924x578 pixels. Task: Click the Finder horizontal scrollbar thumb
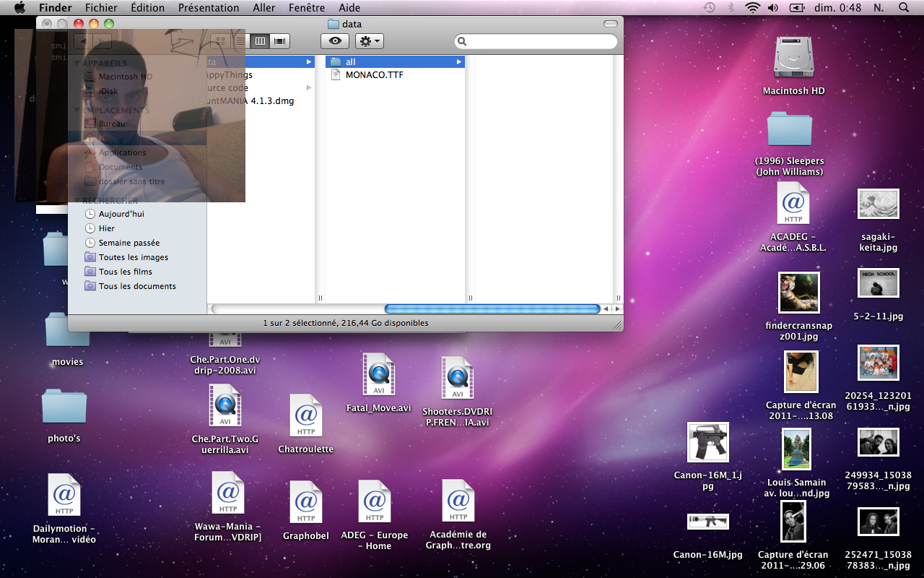pyautogui.click(x=492, y=309)
